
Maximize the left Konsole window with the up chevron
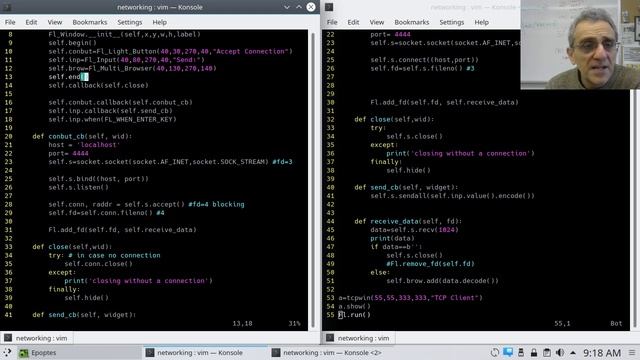(x=299, y=7)
